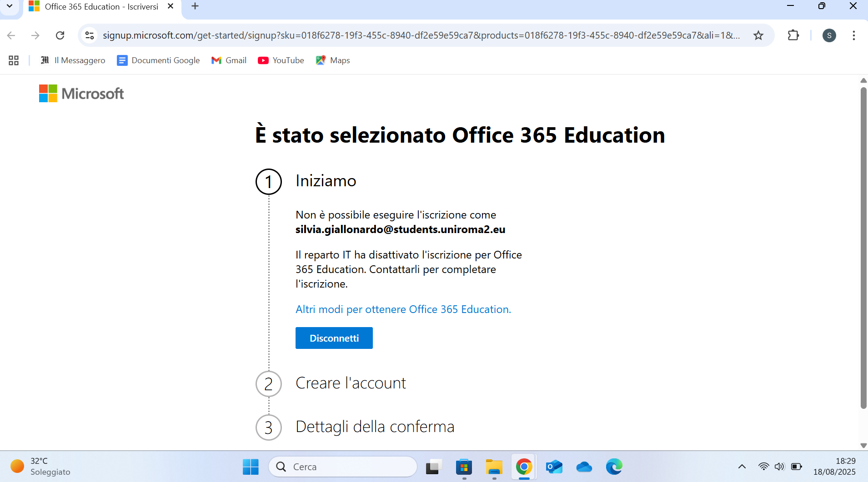Open the tab search dropdown arrow
The image size is (868, 482).
tap(10, 6)
